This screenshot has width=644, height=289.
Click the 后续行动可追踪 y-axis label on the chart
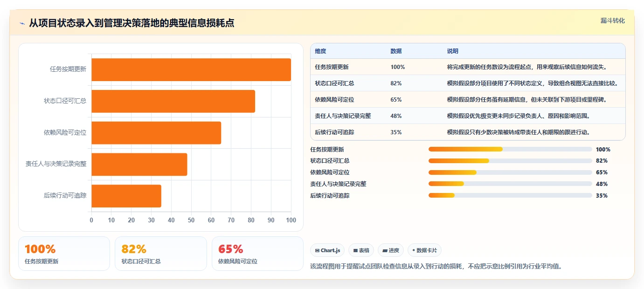[65, 196]
